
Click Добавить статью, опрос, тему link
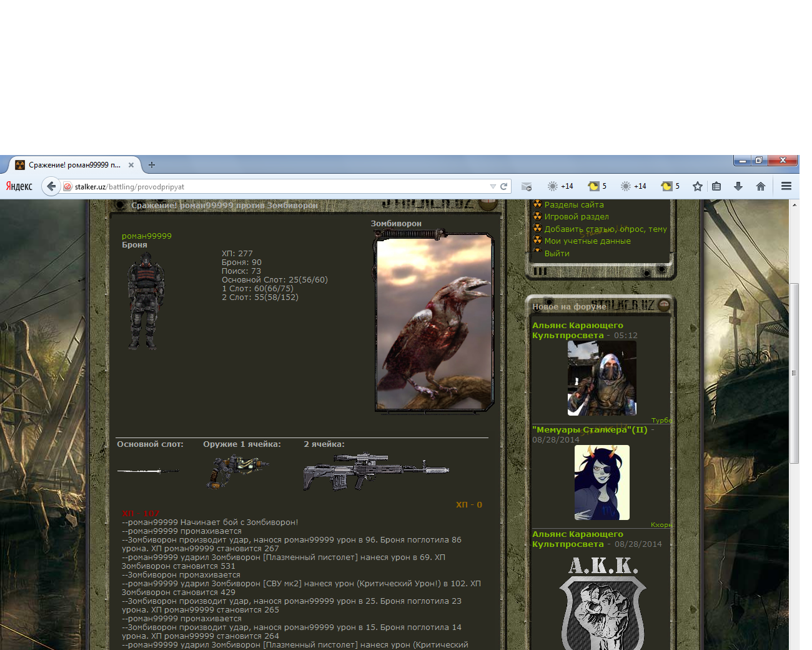[605, 229]
